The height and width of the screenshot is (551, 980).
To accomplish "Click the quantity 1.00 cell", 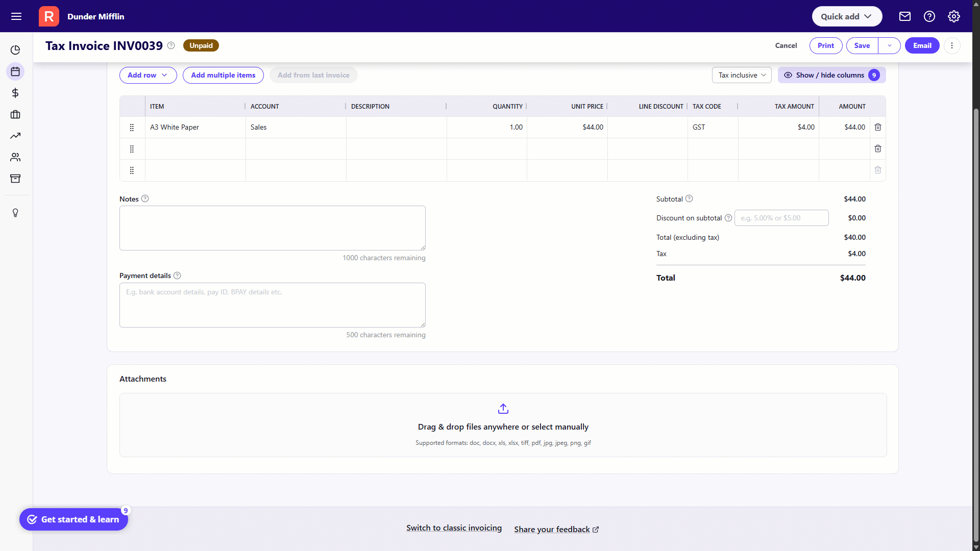I will pyautogui.click(x=487, y=127).
